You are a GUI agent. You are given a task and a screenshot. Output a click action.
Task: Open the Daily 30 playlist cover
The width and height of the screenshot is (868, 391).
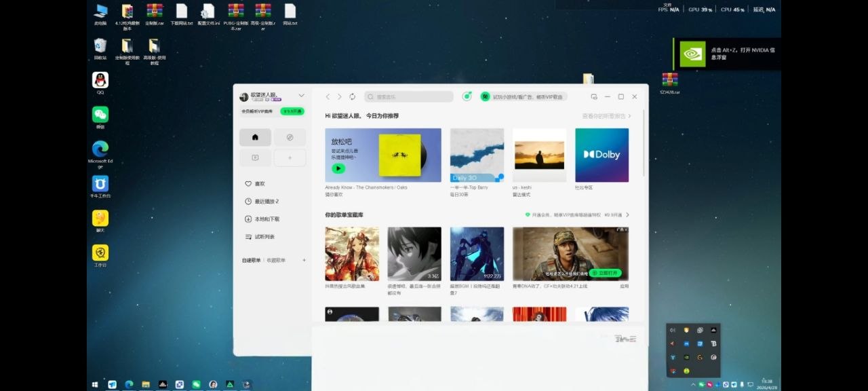click(477, 155)
